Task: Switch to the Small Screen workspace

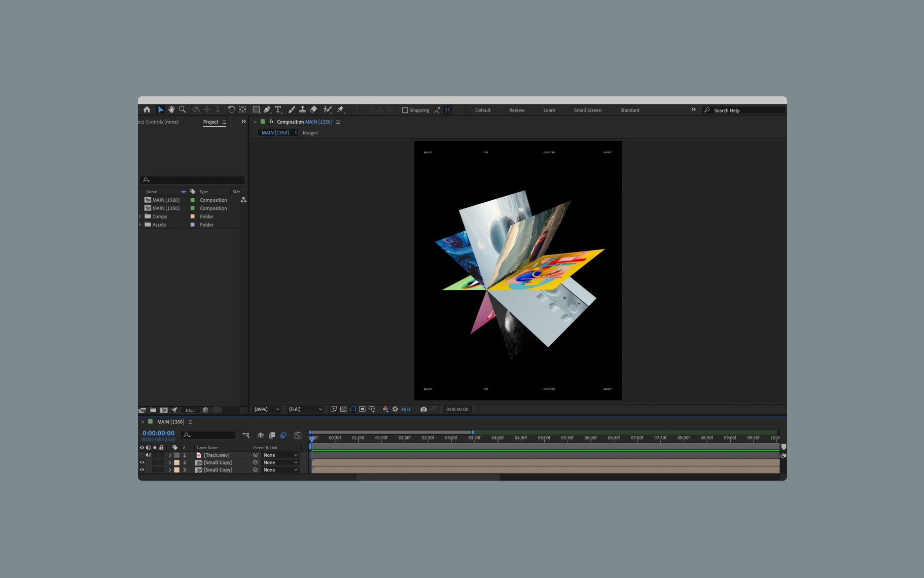Action: (x=588, y=110)
